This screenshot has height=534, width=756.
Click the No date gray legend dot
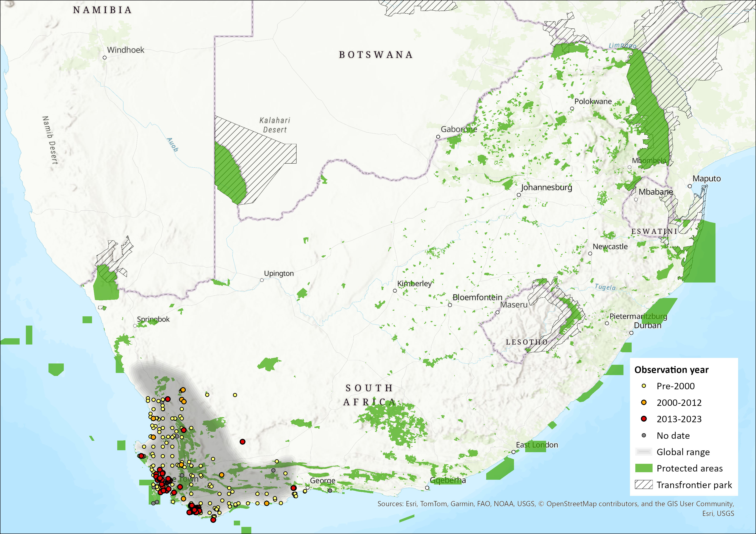coord(644,435)
